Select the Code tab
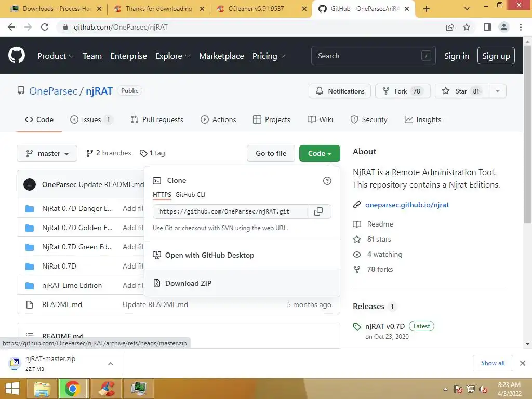The image size is (532, 399). click(x=39, y=119)
